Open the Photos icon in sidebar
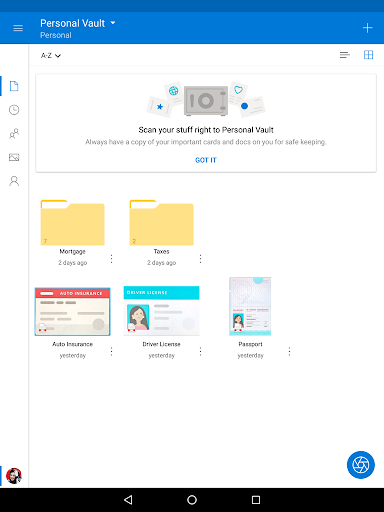The image size is (384, 512). click(14, 157)
